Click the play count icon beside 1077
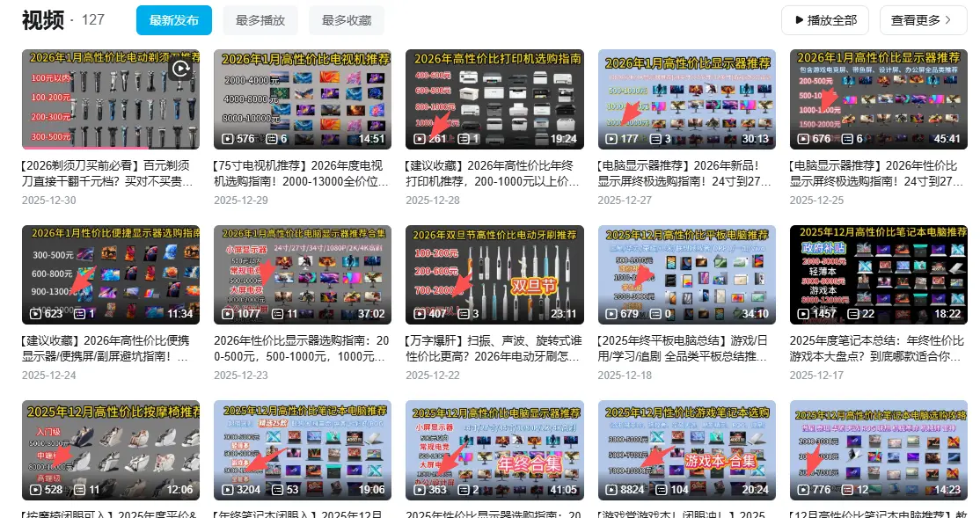Image resolution: width=980 pixels, height=518 pixels. [228, 314]
